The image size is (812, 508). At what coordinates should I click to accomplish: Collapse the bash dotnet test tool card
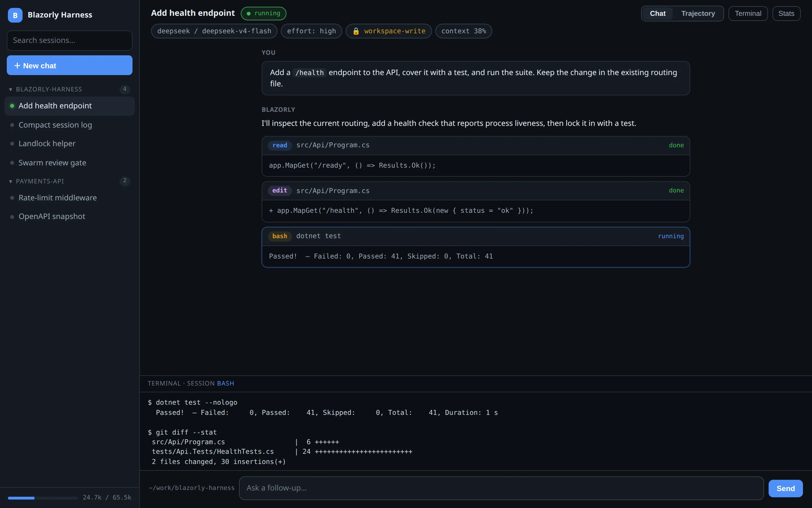[475, 237]
